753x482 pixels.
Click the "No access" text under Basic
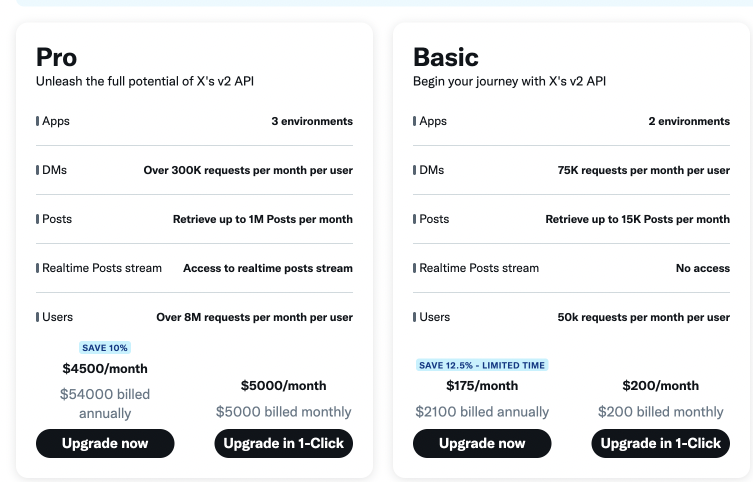[x=703, y=268]
